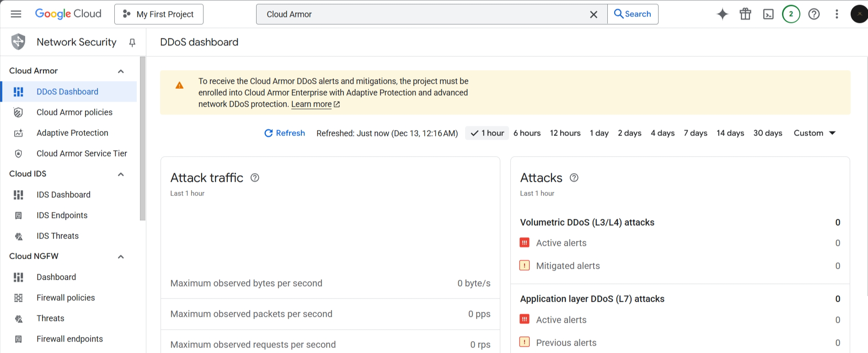Image resolution: width=868 pixels, height=353 pixels.
Task: Collapse the Cloud IDS section
Action: (x=121, y=174)
